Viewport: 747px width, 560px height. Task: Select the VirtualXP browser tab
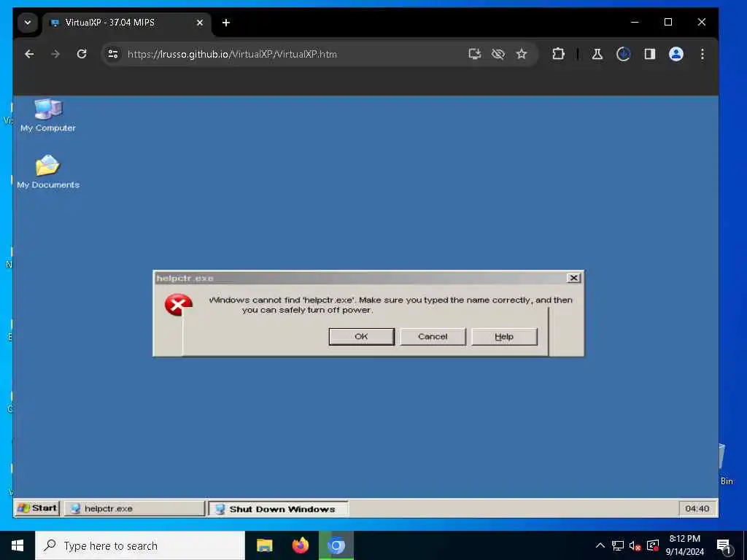[127, 23]
